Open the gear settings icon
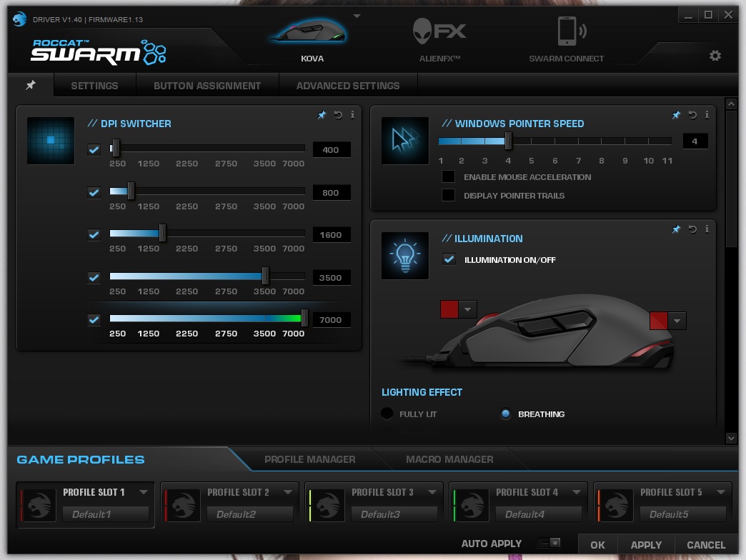Image resolution: width=746 pixels, height=560 pixels. (x=715, y=56)
